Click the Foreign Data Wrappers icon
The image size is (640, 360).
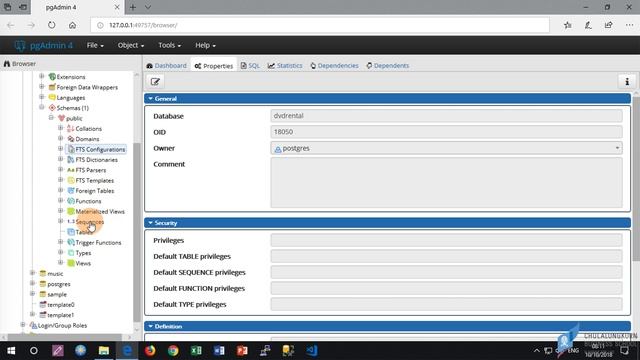(x=52, y=87)
